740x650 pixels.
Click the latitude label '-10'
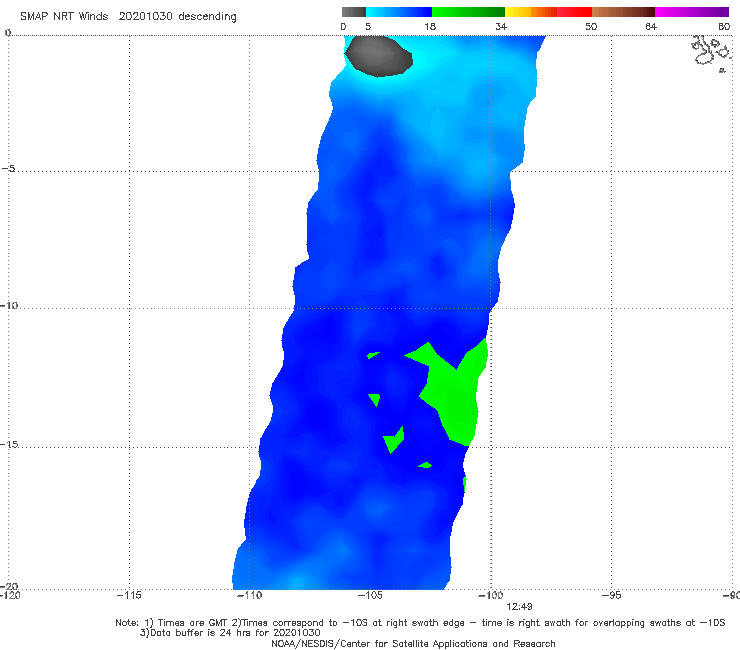(x=9, y=305)
